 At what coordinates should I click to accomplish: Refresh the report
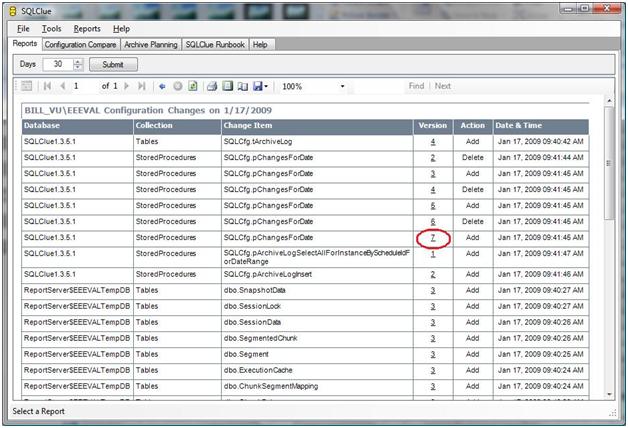[x=193, y=86]
